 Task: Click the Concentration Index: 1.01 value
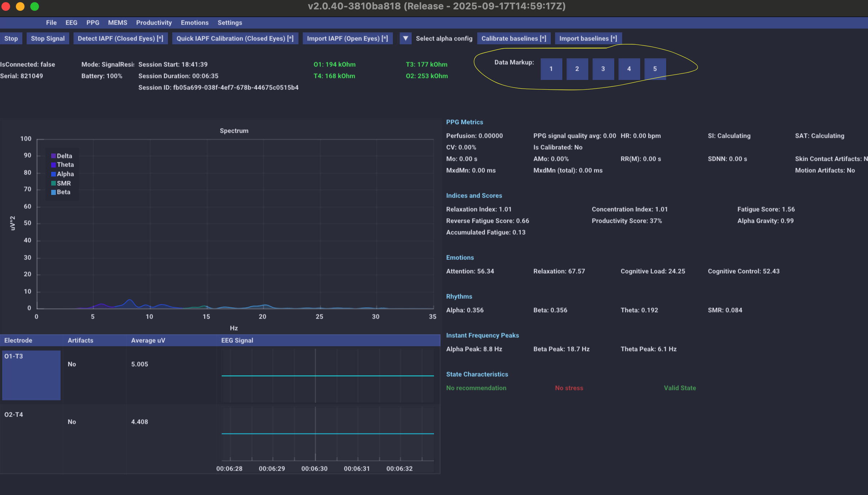point(630,209)
